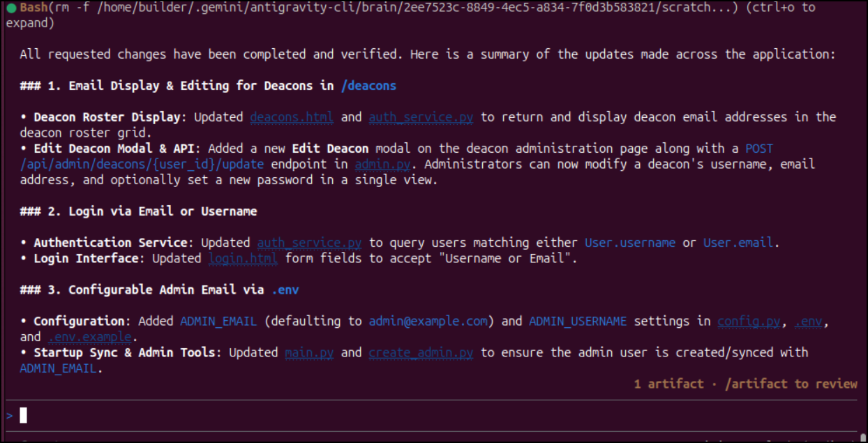The height and width of the screenshot is (443, 868).
Task: Open auth_service.py link in Deacon Roster line
Action: pos(421,117)
